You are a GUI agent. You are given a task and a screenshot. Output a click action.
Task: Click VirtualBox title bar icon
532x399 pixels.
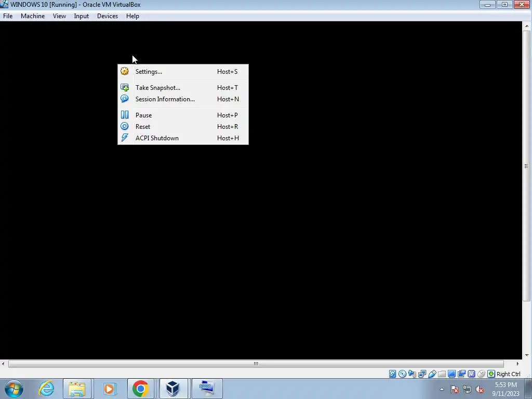[x=4, y=4]
